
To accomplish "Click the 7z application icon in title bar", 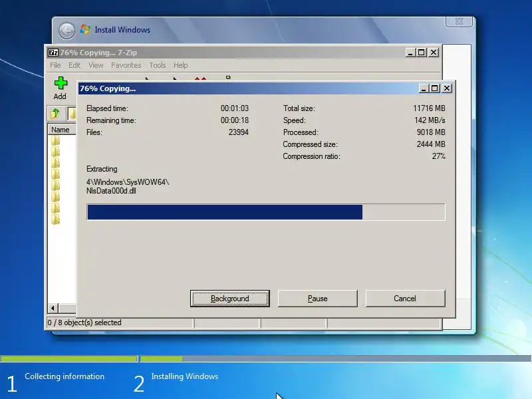I will (53, 53).
